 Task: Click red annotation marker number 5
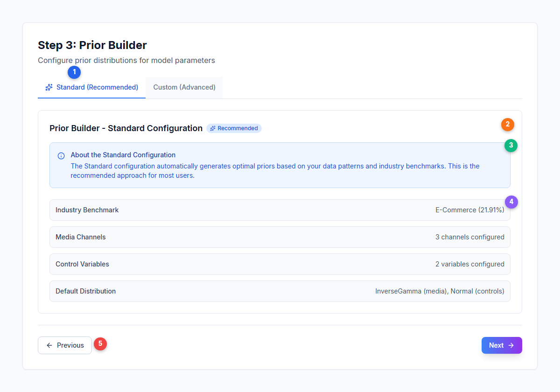tap(100, 343)
